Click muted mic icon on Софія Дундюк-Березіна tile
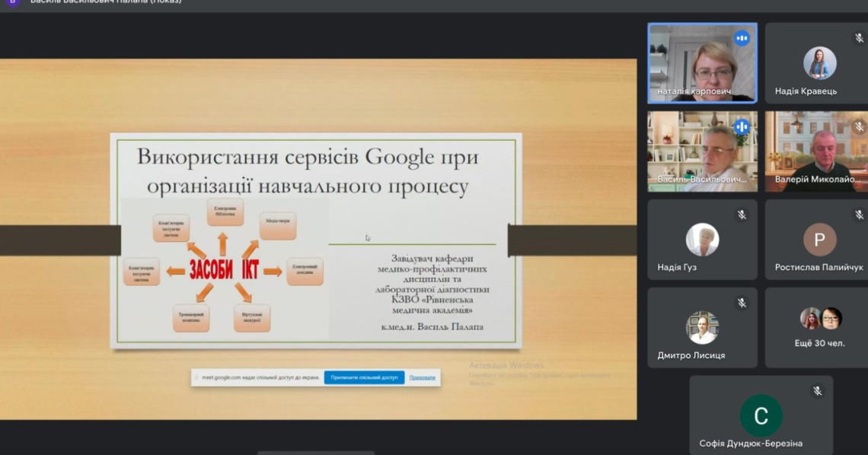868x455 pixels. click(818, 391)
